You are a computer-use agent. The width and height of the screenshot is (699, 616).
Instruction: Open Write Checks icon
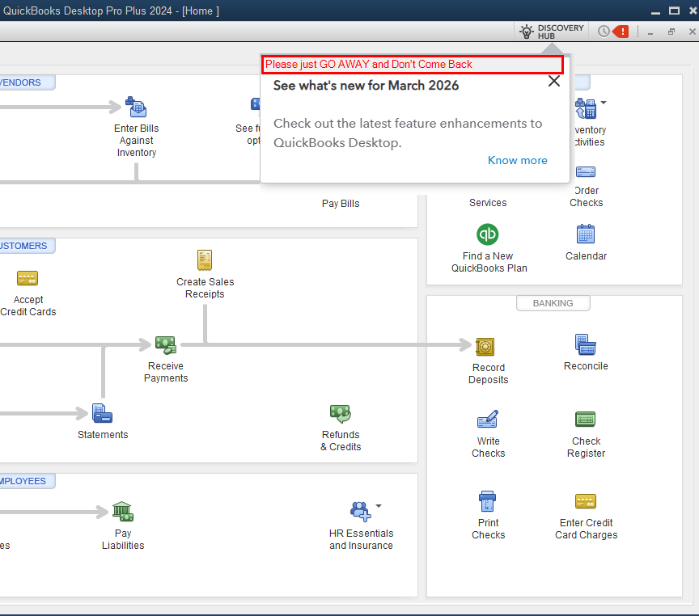(488, 419)
